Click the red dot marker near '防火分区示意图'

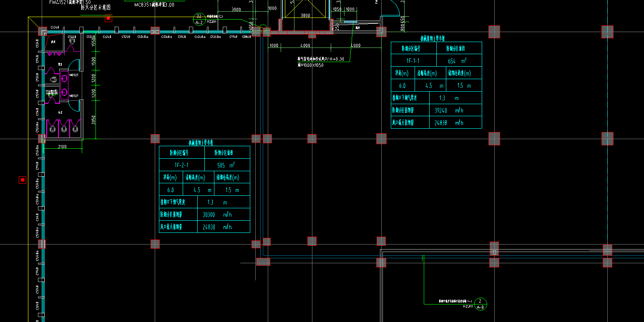(108, 18)
